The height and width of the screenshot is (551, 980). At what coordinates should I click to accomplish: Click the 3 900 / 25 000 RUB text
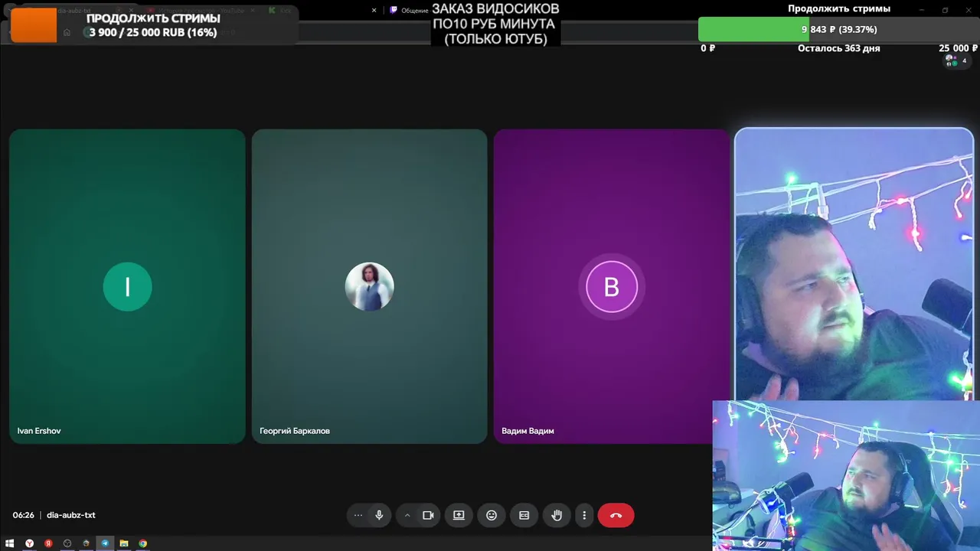(x=153, y=32)
